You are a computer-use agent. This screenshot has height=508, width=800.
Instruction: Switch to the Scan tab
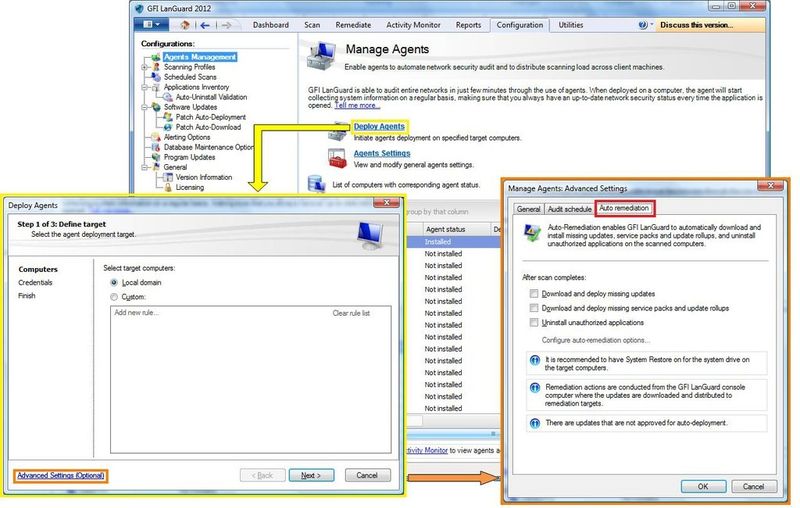(312, 25)
